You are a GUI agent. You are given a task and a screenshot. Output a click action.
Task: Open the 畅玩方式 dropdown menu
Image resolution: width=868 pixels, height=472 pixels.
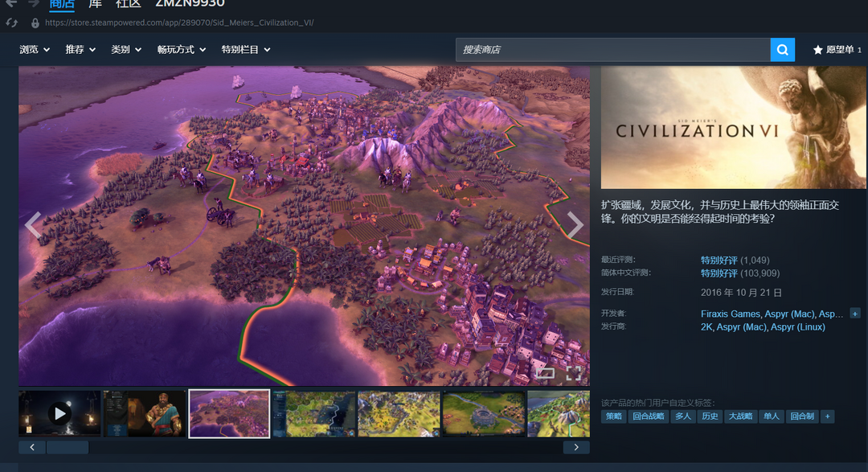tap(182, 50)
